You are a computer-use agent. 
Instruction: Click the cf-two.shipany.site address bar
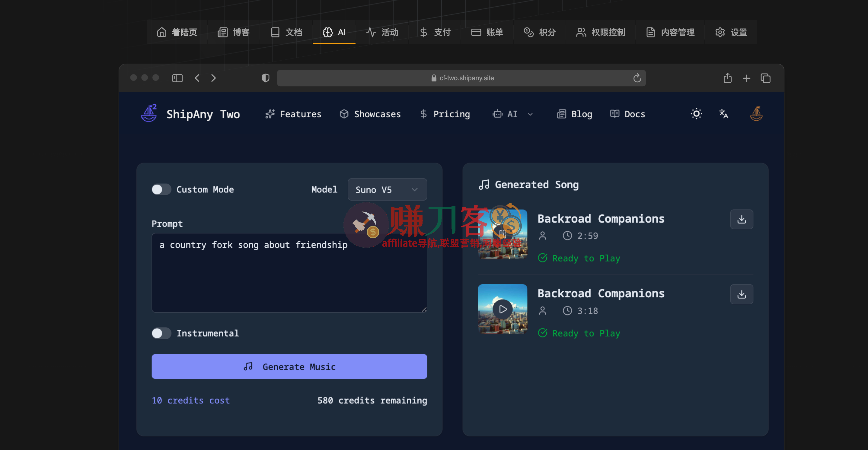click(x=461, y=78)
